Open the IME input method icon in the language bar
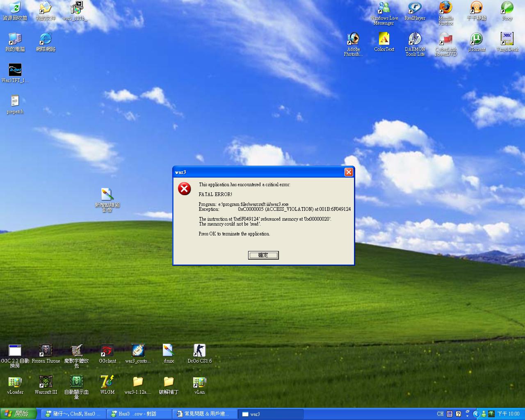Viewport: 525px width, 420px height. [450, 414]
